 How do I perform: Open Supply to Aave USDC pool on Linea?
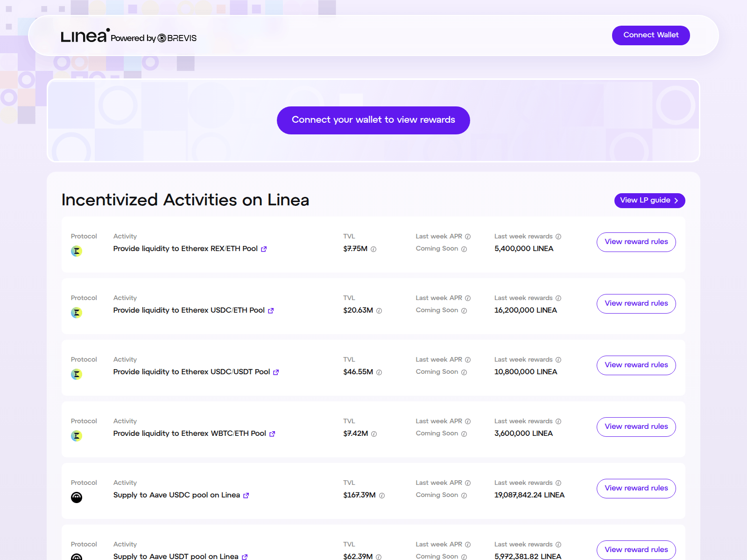(176, 495)
